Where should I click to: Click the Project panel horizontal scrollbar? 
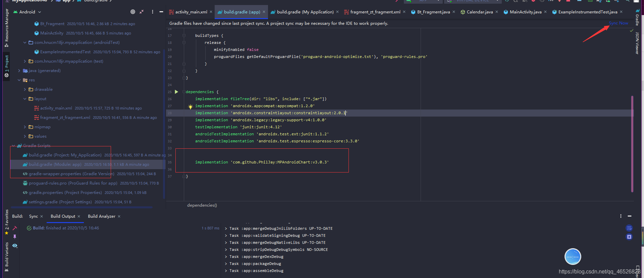point(82,207)
